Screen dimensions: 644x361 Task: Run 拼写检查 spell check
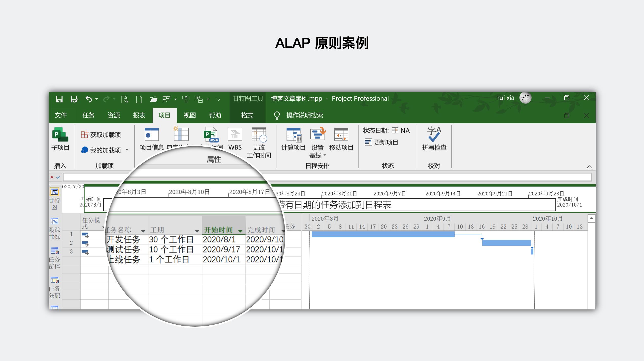[x=434, y=139]
